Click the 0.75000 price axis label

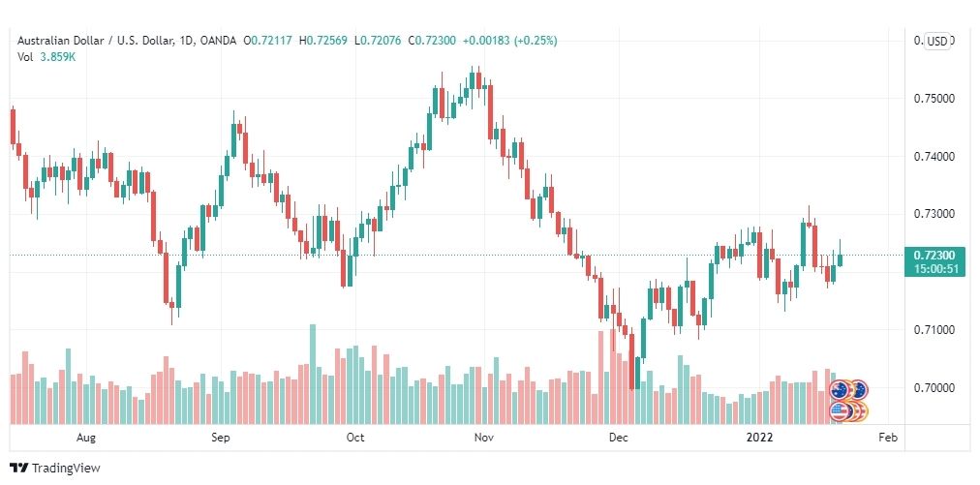934,98
